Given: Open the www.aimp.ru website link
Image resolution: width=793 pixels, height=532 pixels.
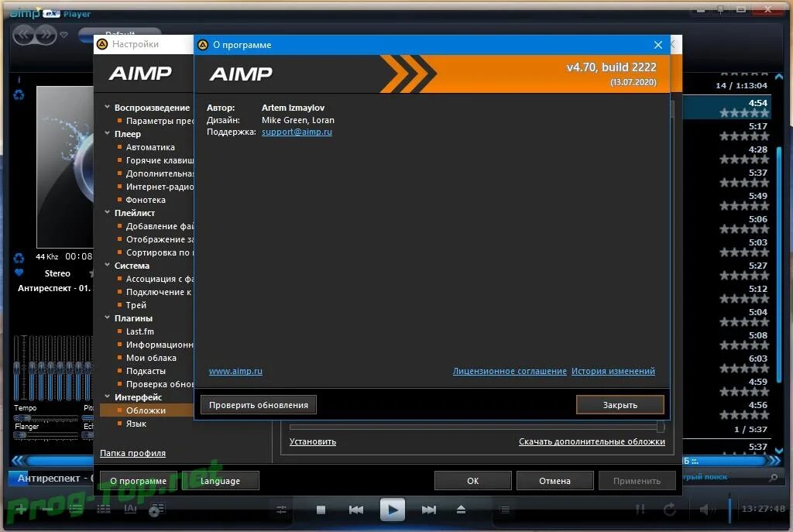Looking at the screenshot, I should tap(235, 371).
